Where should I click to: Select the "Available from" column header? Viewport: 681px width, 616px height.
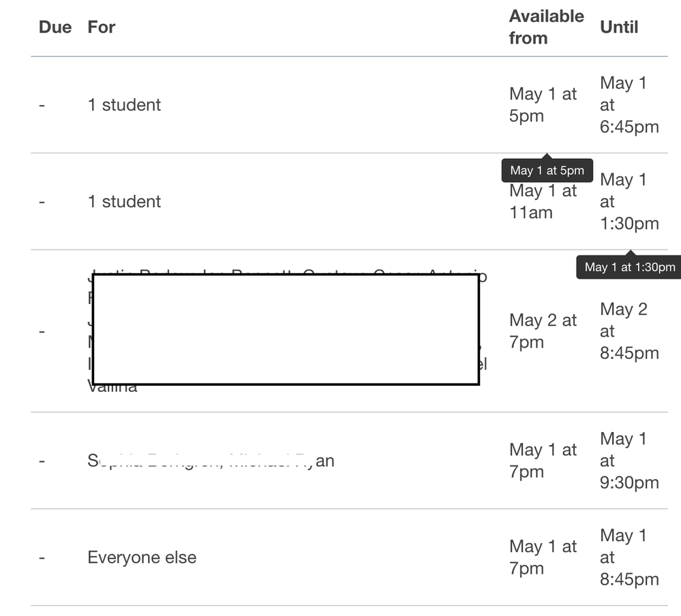[x=546, y=27]
